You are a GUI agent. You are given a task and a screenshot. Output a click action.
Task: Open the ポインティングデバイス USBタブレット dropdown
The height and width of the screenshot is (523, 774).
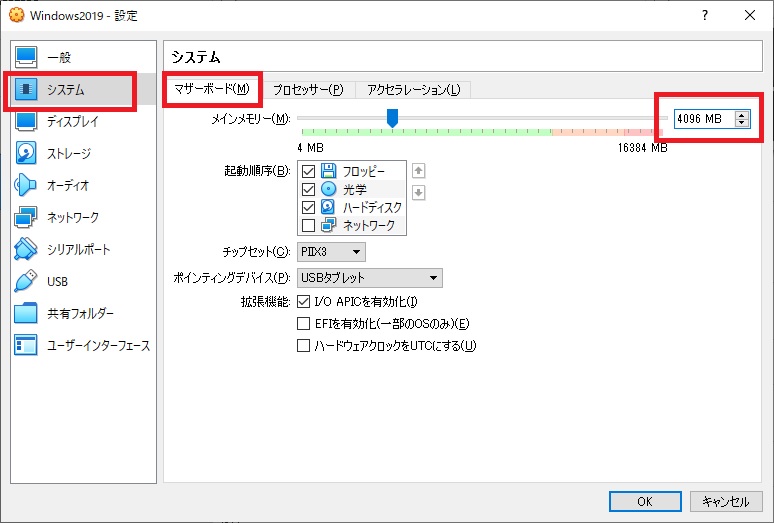[370, 278]
